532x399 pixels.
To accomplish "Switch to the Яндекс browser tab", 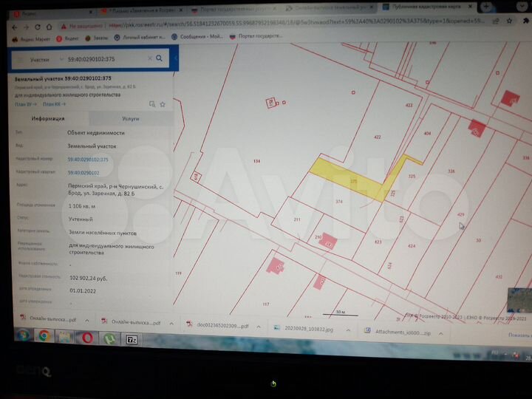I will coord(52,14).
